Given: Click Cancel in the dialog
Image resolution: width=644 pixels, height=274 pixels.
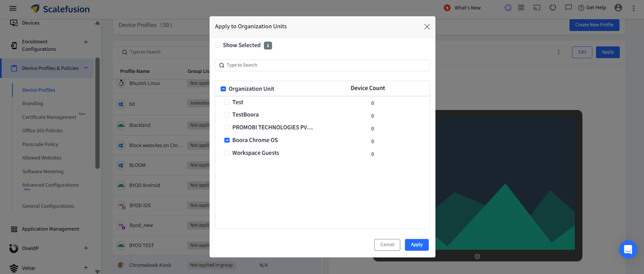Looking at the screenshot, I should [387, 244].
